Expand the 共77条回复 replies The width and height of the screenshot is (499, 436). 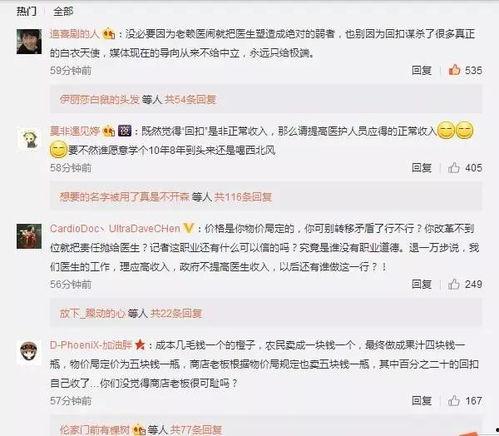196,430
